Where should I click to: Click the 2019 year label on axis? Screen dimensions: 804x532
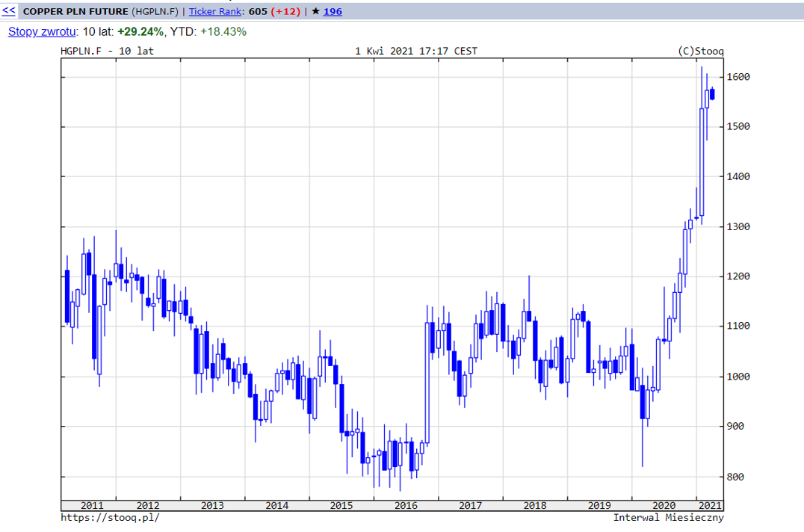599,505
